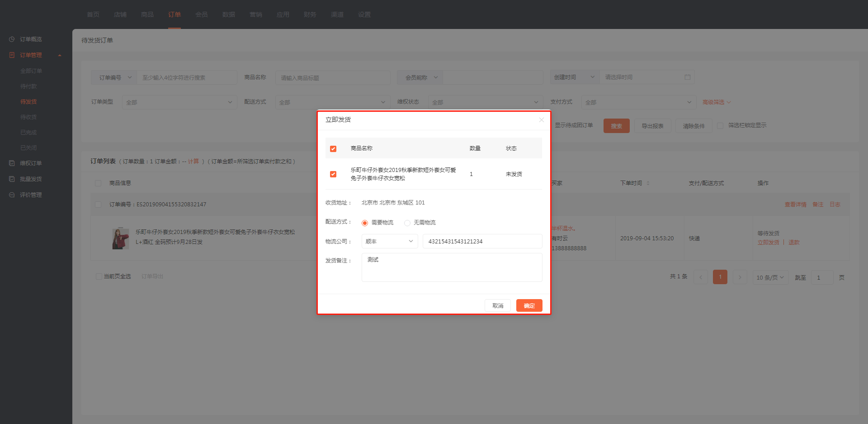Click the 计算 link in order list header
Image resolution: width=868 pixels, height=424 pixels.
(x=193, y=162)
